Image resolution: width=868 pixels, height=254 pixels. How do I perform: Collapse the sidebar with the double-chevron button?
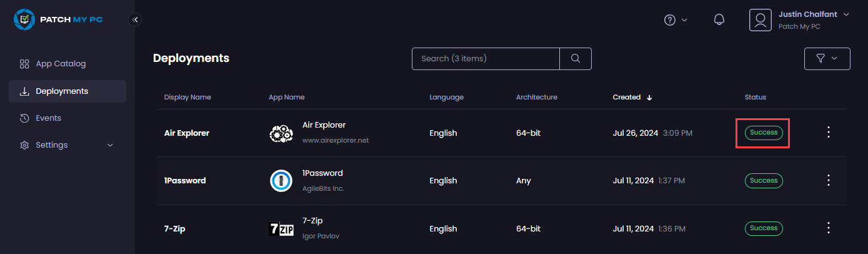coord(135,19)
